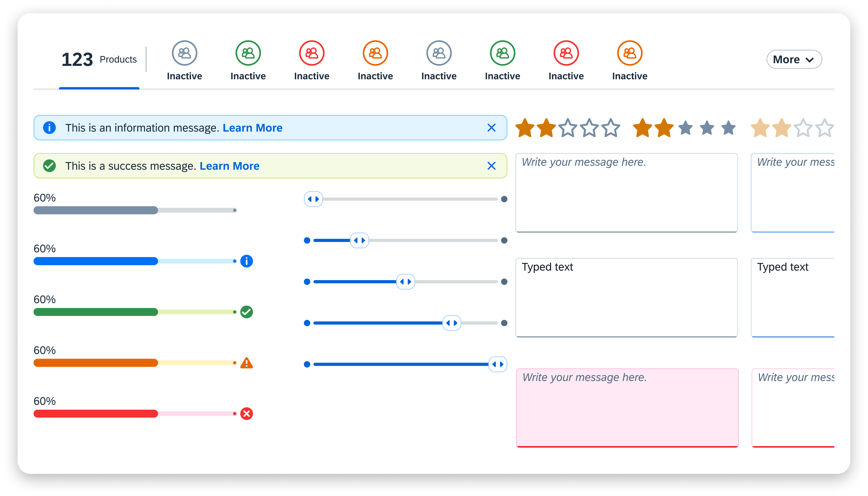Image resolution: width=868 pixels, height=496 pixels.
Task: Rate five stars in first rating indicator
Action: pyautogui.click(x=611, y=128)
